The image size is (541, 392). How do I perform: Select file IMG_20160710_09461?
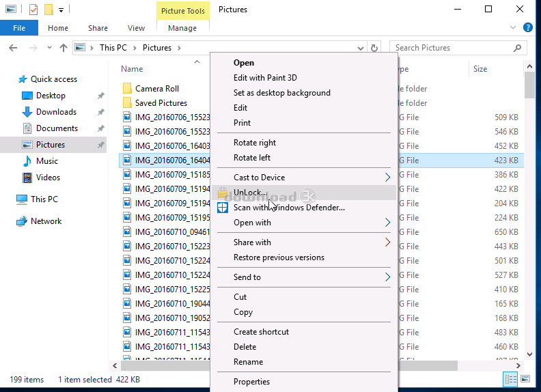click(x=173, y=232)
